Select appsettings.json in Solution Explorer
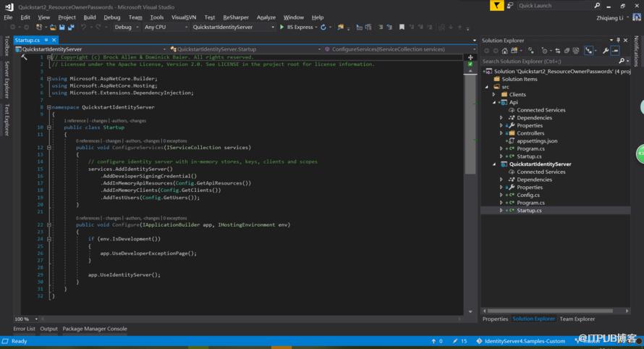 tap(537, 141)
